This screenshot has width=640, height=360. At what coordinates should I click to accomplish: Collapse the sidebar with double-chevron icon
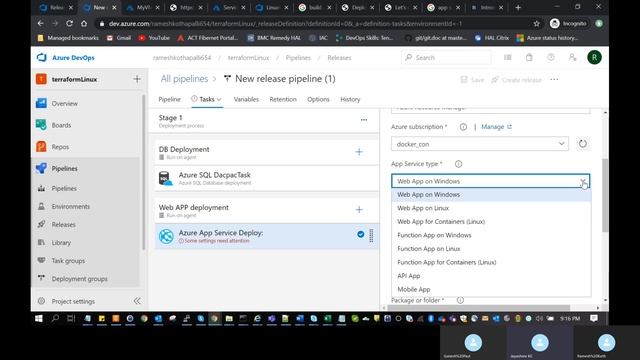pos(137,301)
